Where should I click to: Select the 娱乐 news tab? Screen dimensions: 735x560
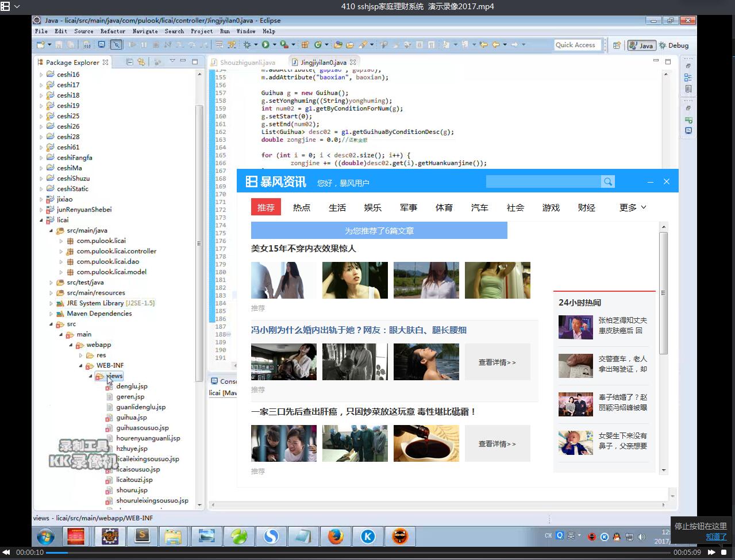[x=373, y=207]
